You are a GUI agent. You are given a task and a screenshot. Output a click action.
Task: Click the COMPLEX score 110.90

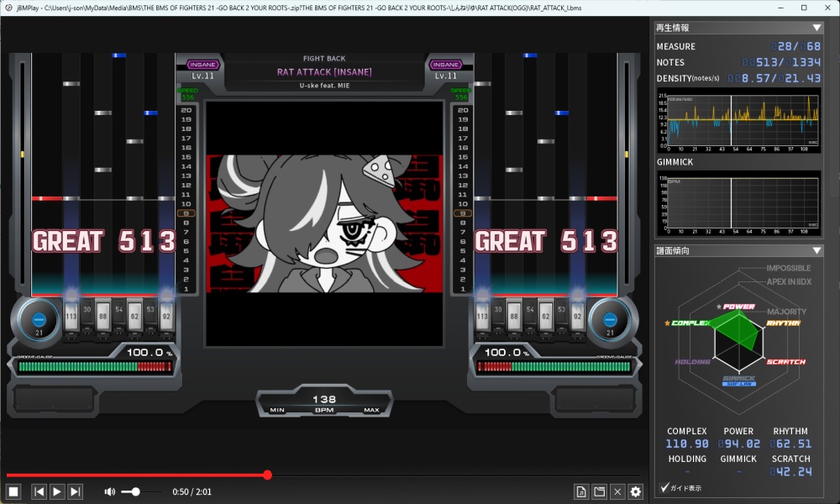pyautogui.click(x=687, y=444)
